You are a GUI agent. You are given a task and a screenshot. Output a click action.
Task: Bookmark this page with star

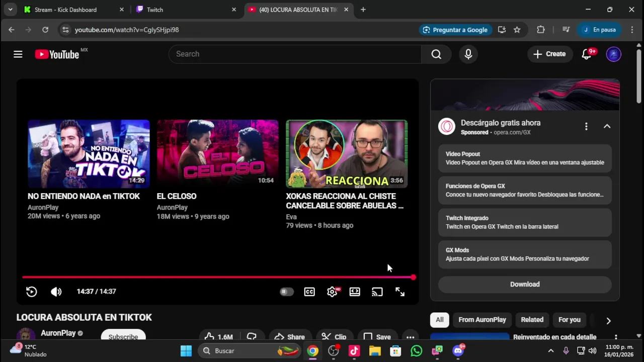(517, 30)
